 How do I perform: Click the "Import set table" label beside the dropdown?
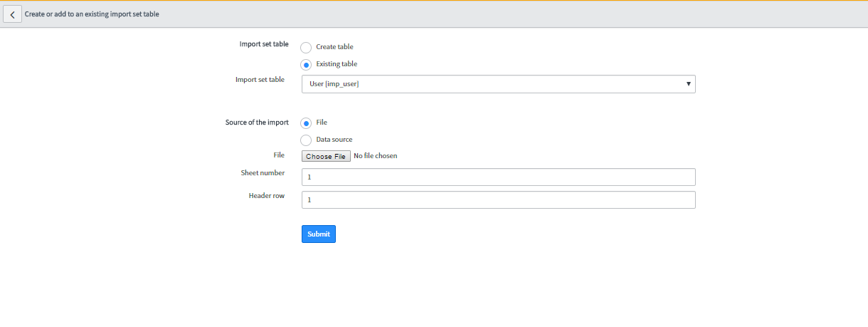point(260,80)
